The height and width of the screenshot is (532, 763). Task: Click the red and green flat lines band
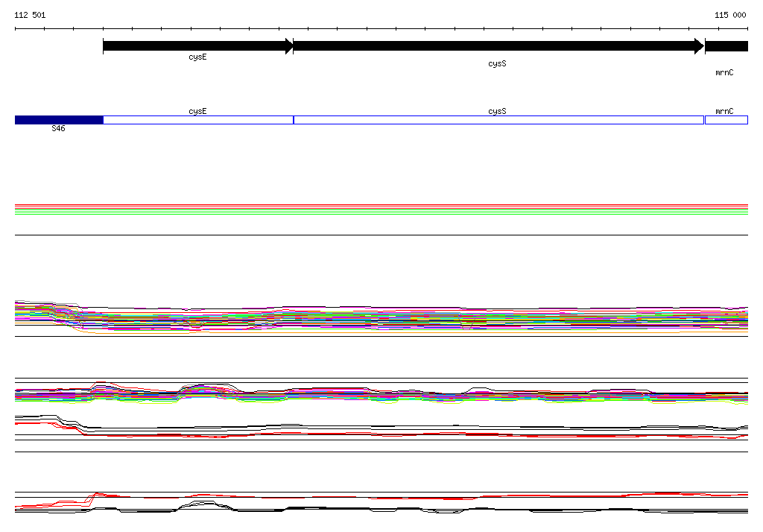381,209
